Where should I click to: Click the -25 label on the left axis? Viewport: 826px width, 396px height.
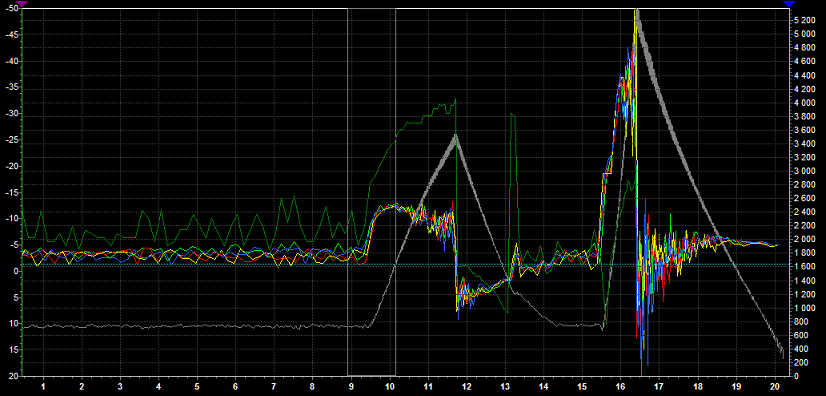[11, 140]
